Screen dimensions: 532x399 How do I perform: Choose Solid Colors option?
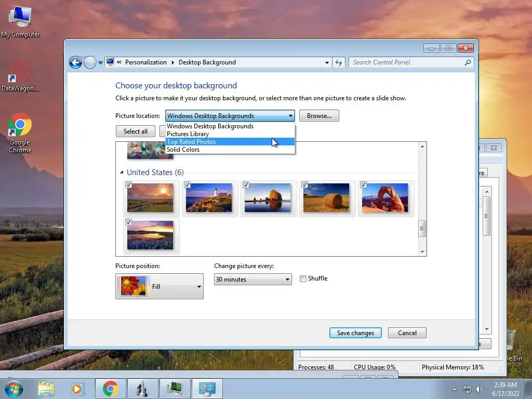click(230, 150)
